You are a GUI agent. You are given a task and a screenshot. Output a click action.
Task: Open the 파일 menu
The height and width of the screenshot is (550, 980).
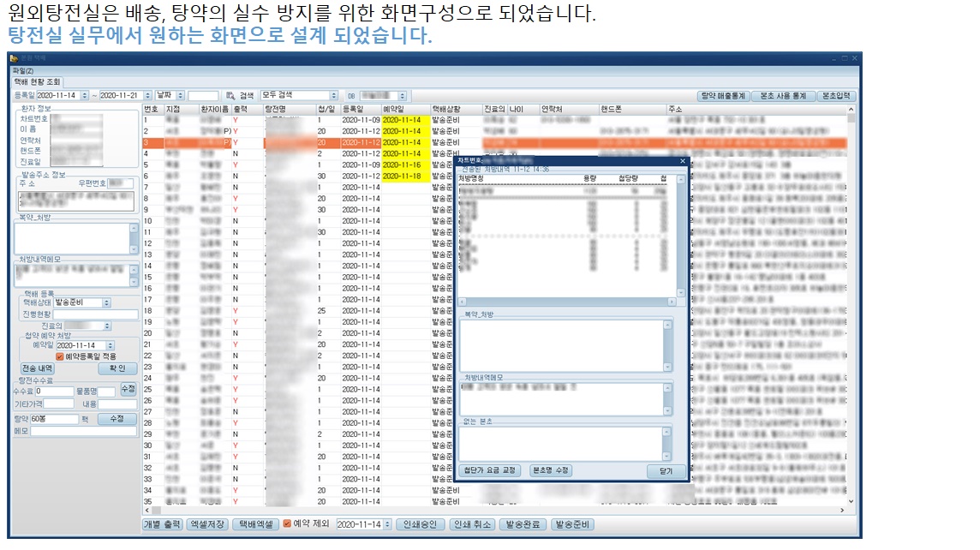pyautogui.click(x=23, y=70)
